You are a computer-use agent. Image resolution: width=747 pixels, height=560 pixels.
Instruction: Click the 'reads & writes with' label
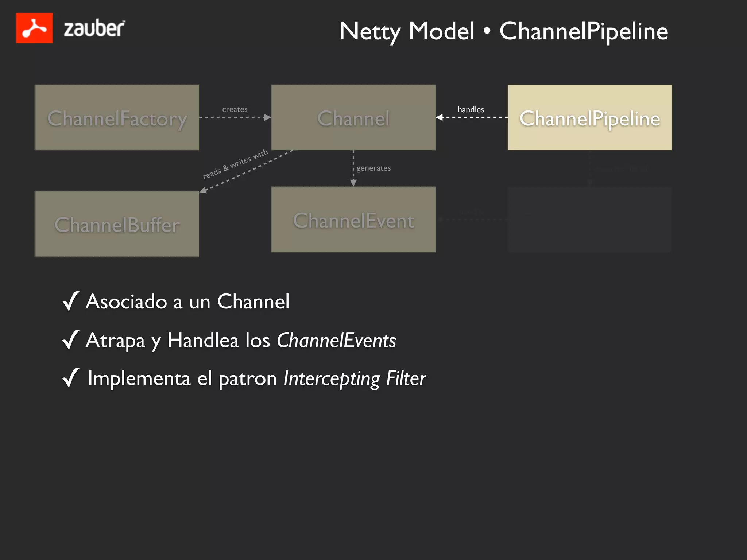235,164
